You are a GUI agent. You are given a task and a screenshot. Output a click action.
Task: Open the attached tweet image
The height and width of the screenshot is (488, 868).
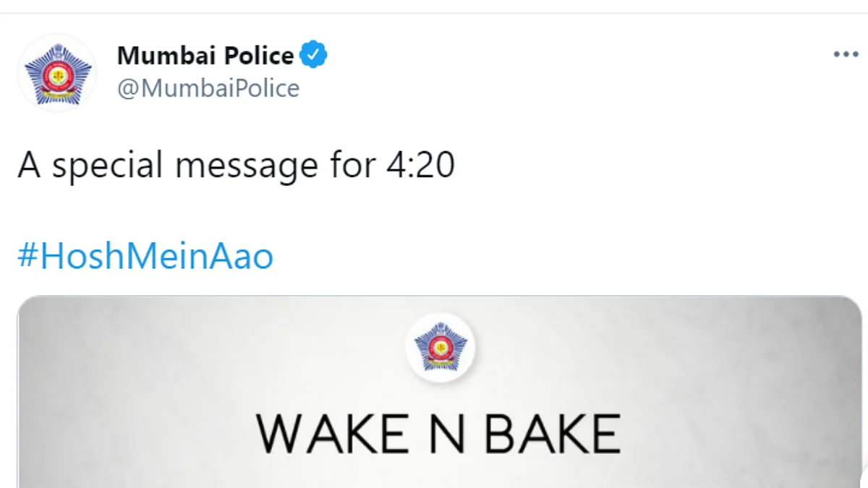tap(440, 392)
